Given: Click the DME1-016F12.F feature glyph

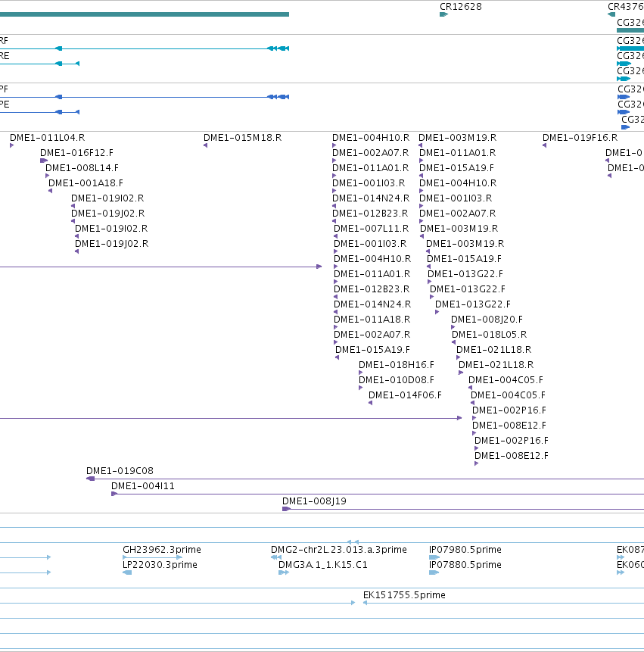Looking at the screenshot, I should (x=44, y=161).
